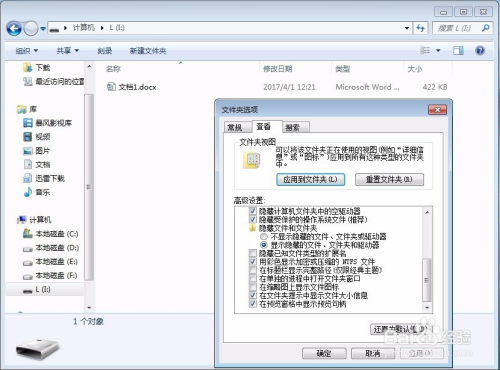The image size is (500, 370).
Task: Select drive L (I:) in the sidebar
Action: (x=45, y=289)
